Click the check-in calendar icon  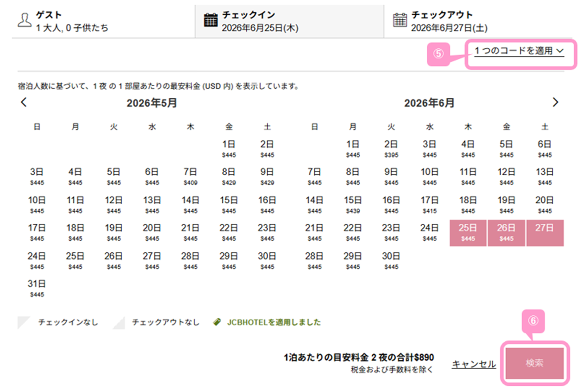211,20
